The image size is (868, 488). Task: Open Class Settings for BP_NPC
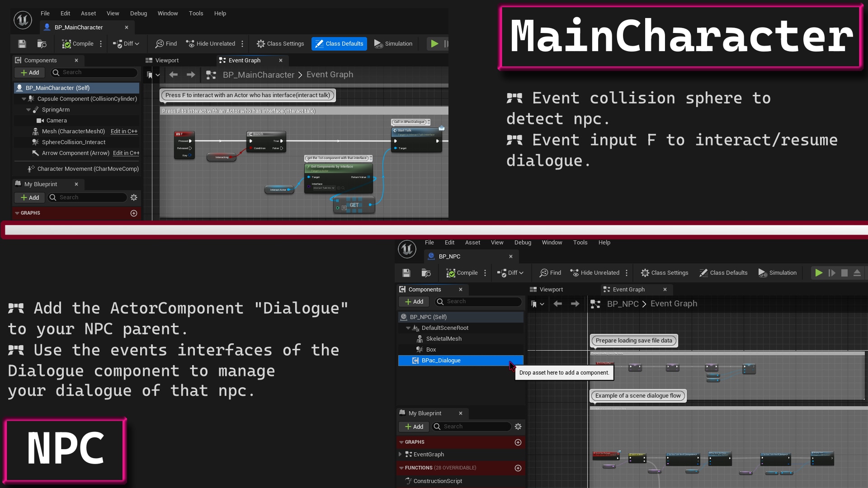[665, 272]
